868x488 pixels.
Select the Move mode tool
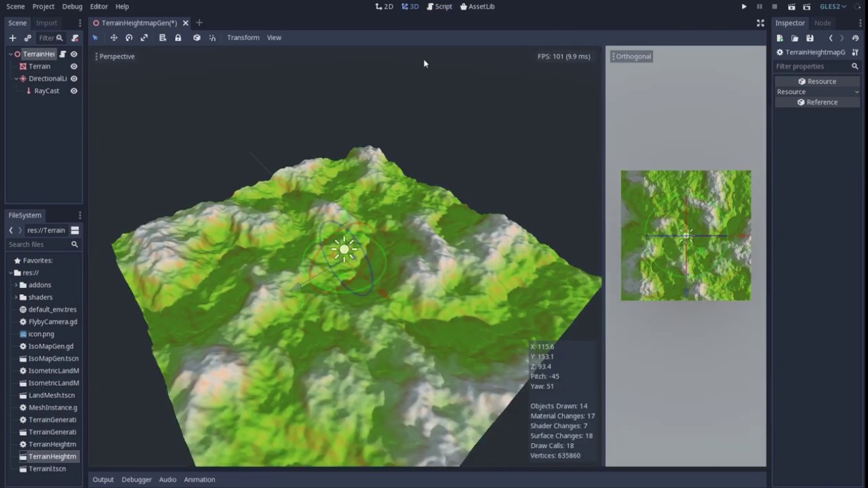(x=113, y=38)
